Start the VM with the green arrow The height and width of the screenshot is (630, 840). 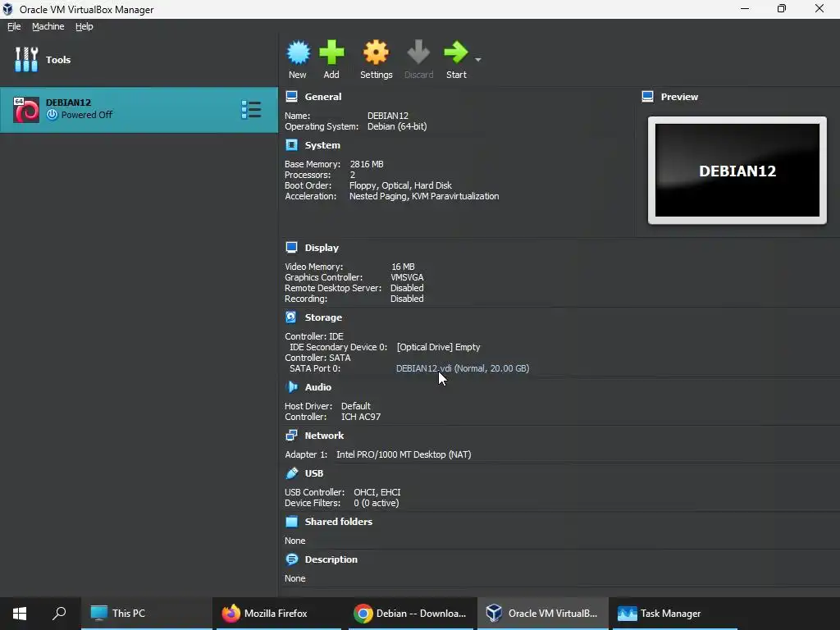click(456, 52)
